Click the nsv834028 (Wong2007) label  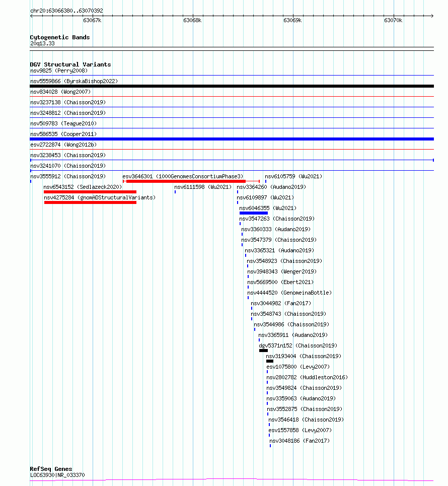(x=60, y=92)
